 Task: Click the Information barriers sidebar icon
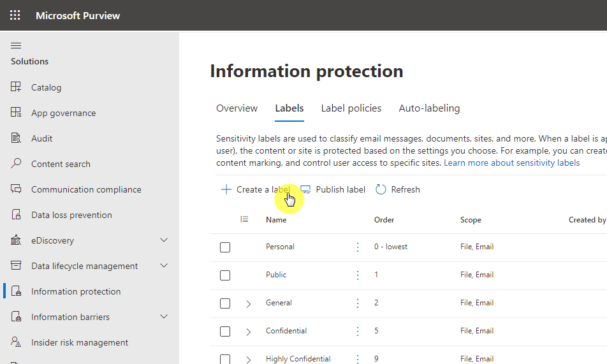tap(16, 317)
